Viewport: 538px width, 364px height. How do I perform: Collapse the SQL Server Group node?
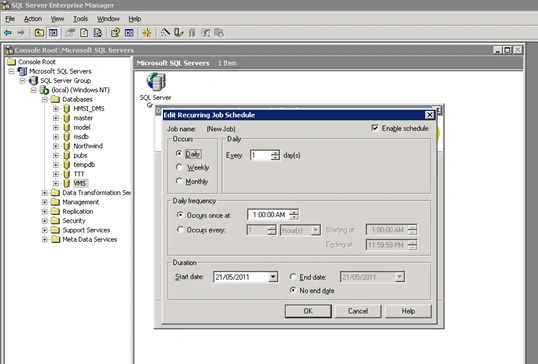(x=22, y=81)
